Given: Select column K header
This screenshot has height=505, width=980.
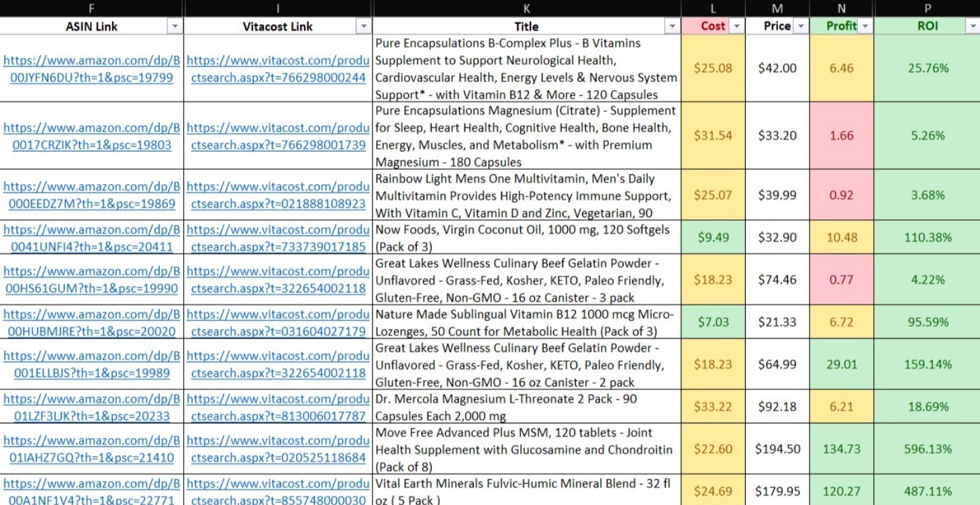Looking at the screenshot, I should click(x=526, y=8).
